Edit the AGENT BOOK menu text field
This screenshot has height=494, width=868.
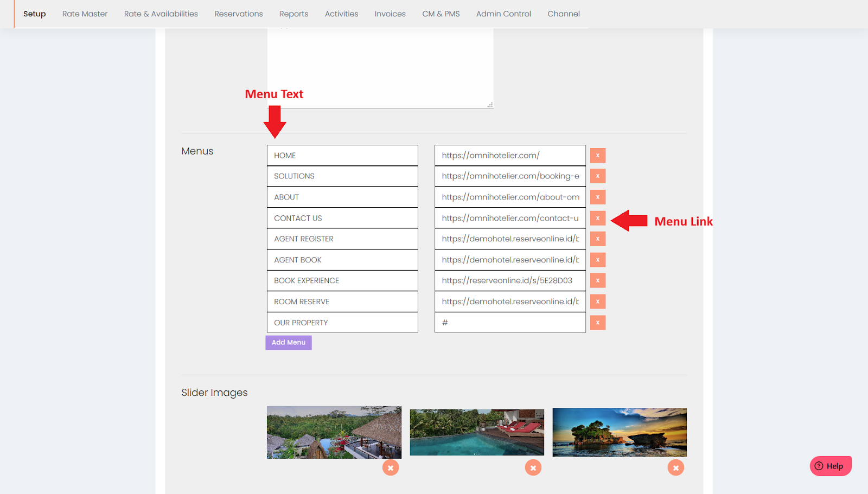(342, 260)
